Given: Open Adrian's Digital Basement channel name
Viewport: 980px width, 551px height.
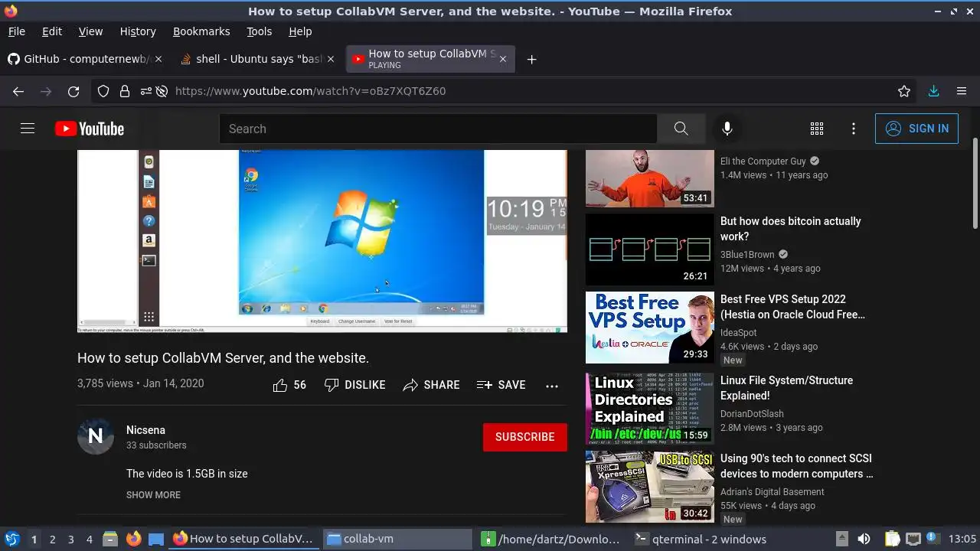Looking at the screenshot, I should pos(773,492).
